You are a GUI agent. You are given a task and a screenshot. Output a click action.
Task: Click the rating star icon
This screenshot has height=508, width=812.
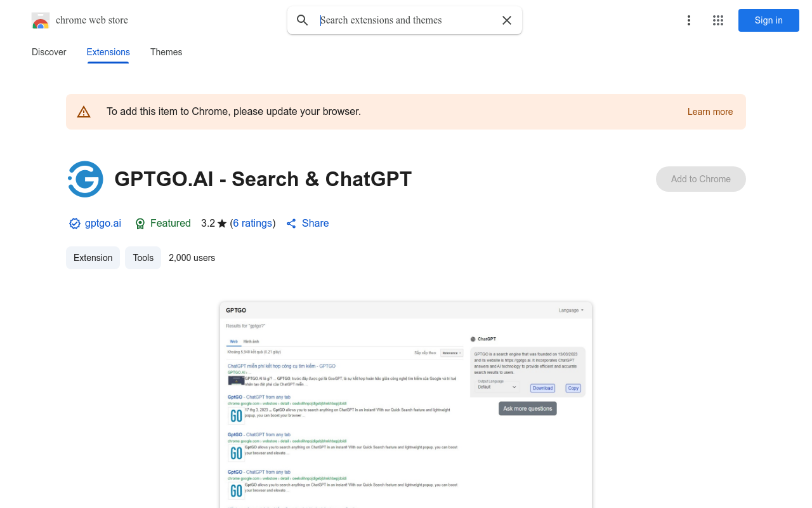(x=222, y=224)
